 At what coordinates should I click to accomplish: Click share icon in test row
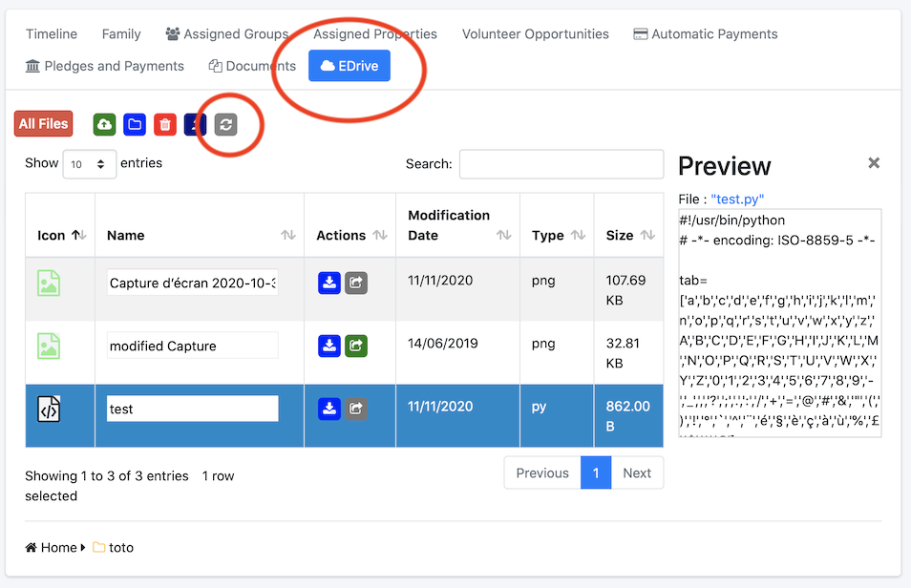[x=356, y=409]
